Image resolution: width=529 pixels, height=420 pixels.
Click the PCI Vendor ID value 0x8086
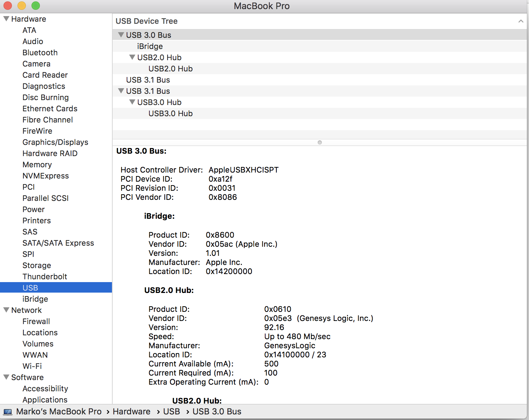(223, 197)
